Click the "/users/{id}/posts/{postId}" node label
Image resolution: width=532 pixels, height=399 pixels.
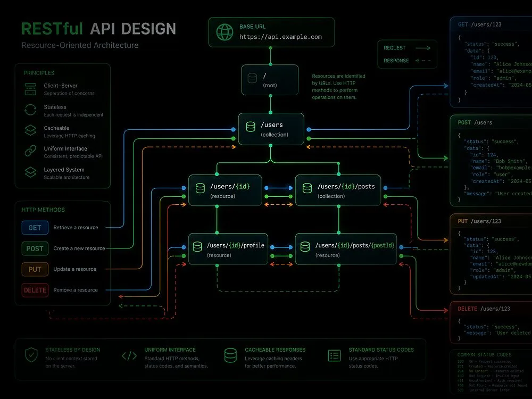point(355,245)
